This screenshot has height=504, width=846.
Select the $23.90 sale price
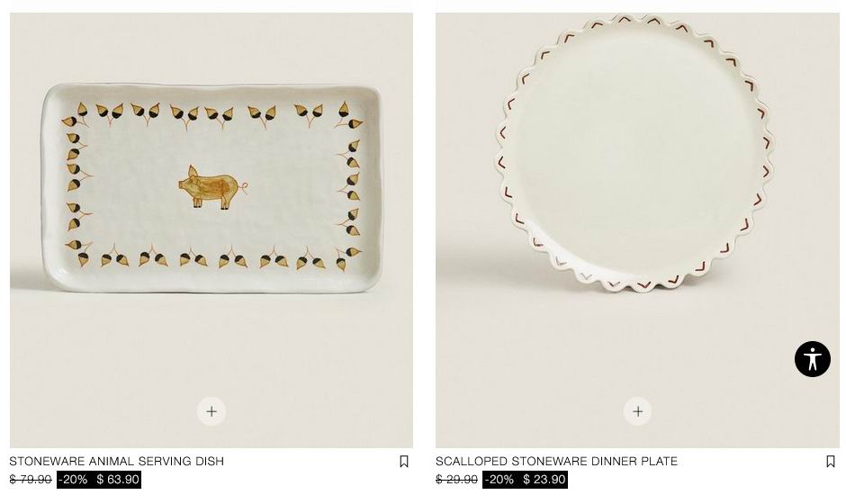click(x=544, y=479)
